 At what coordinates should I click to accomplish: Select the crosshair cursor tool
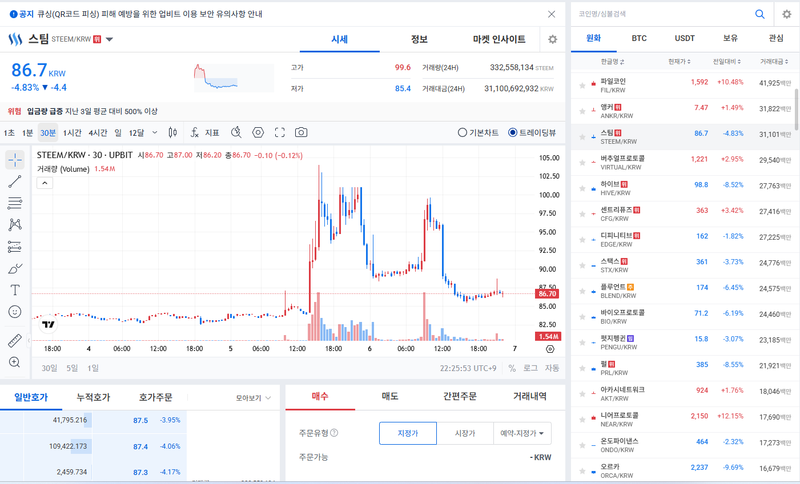pyautogui.click(x=15, y=160)
